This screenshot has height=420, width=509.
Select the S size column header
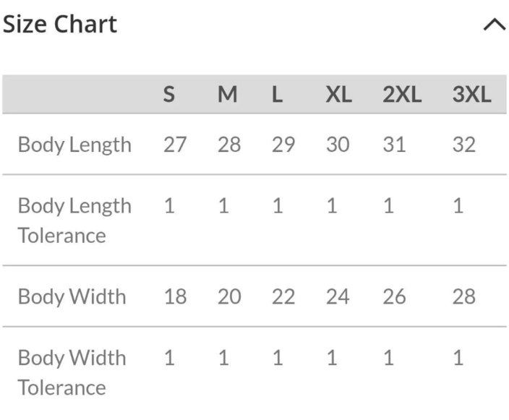click(x=168, y=95)
